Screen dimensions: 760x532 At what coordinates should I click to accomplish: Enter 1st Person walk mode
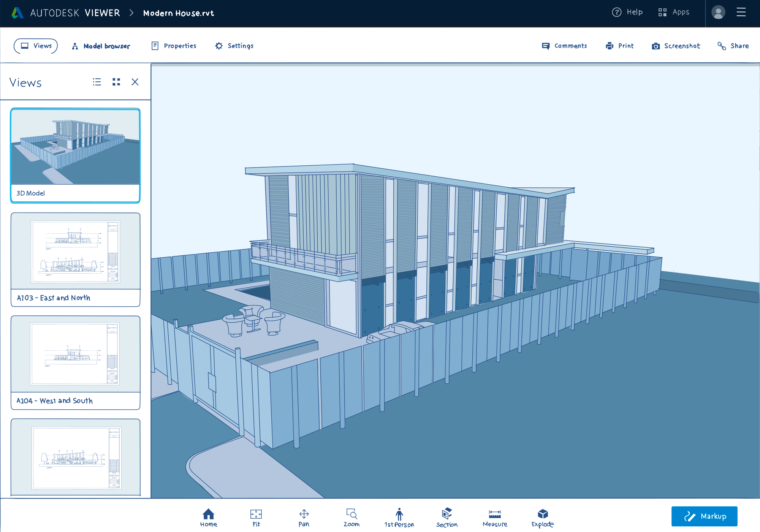point(399,518)
